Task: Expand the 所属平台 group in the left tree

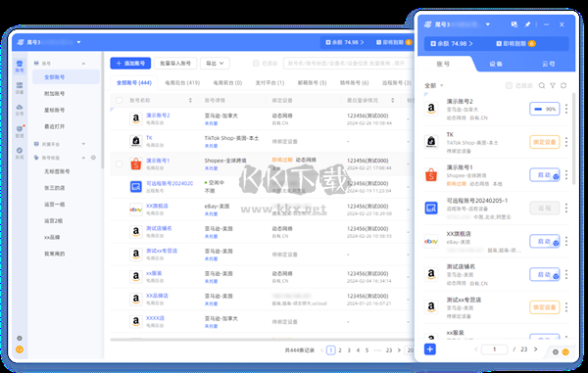Action: click(x=83, y=144)
